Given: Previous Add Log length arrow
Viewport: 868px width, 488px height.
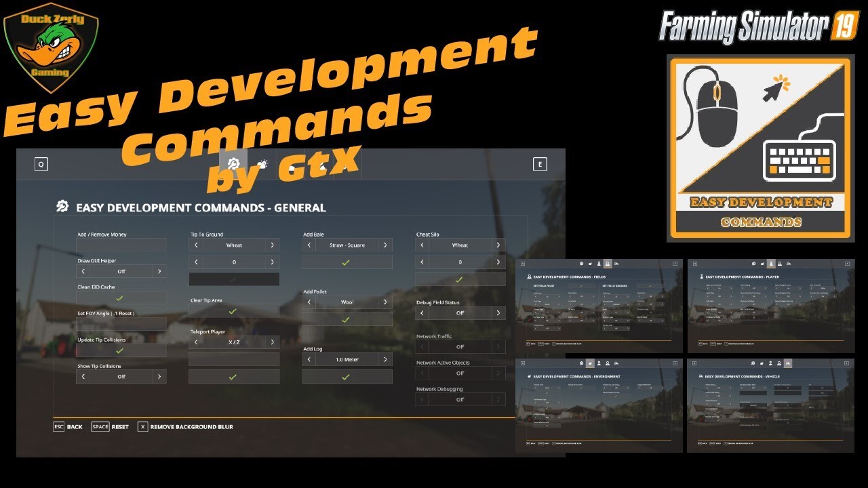Looking at the screenshot, I should tap(309, 359).
